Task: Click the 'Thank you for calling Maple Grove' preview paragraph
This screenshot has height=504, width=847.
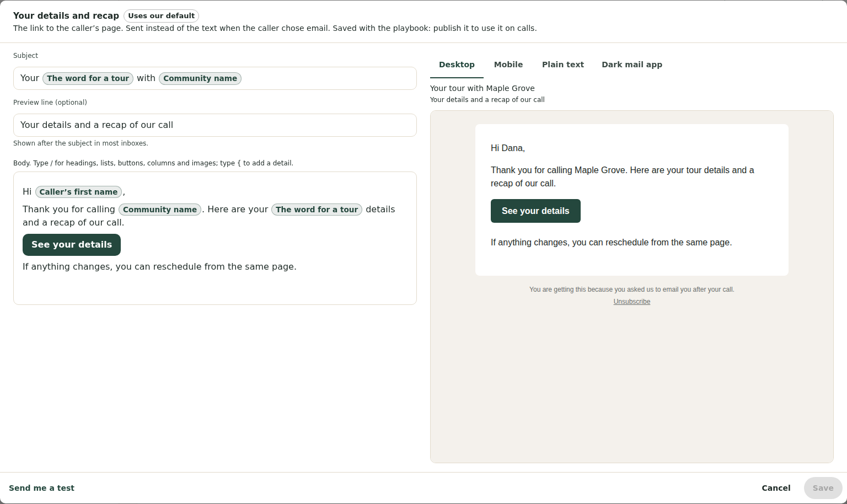Action: tap(623, 177)
